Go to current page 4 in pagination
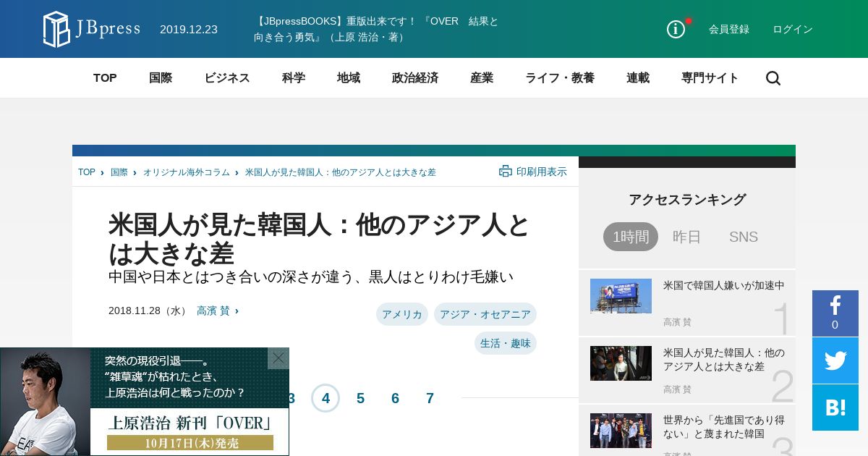 [325, 398]
